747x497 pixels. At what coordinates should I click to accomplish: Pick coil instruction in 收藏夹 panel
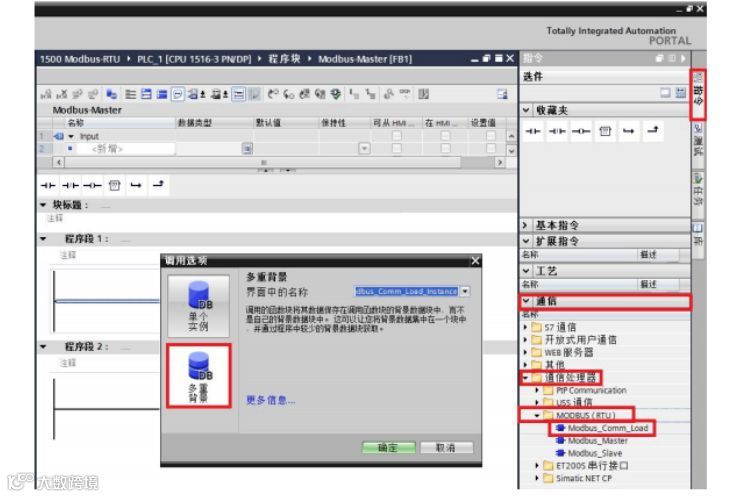pyautogui.click(x=581, y=131)
